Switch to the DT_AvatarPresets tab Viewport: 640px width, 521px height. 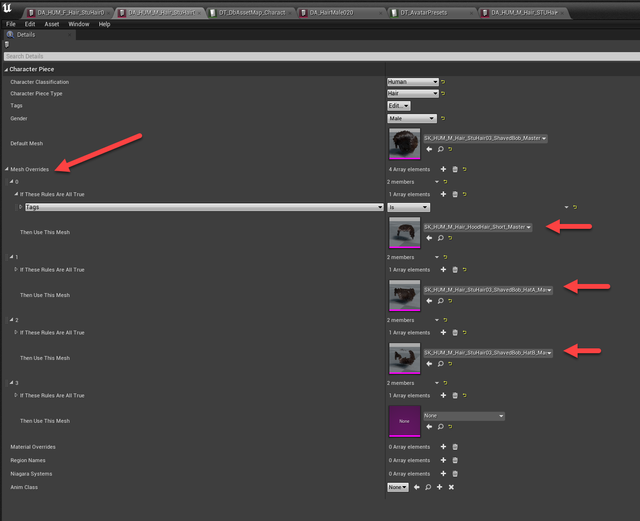click(432, 13)
